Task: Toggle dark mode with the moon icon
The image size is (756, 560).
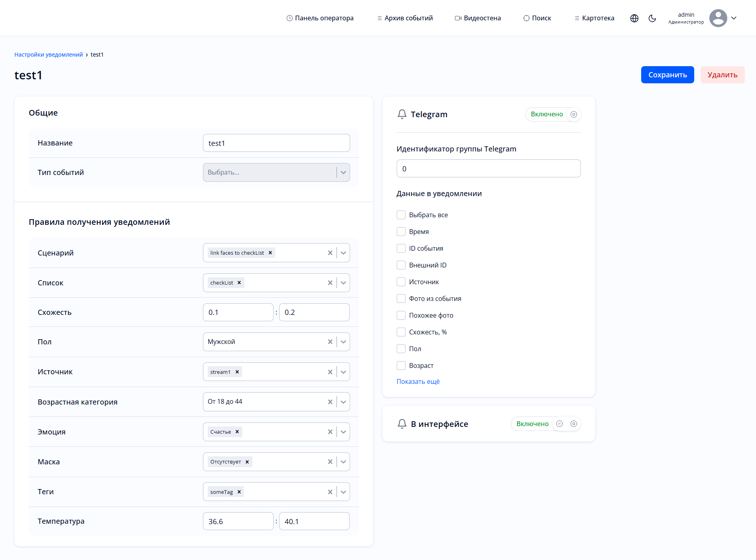Action: 652,18
